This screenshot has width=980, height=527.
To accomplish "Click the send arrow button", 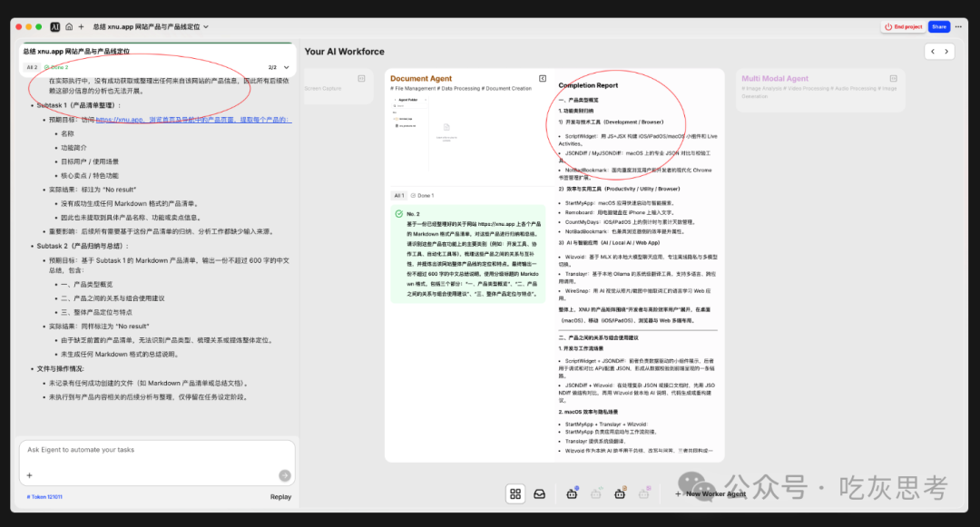I will 284,476.
